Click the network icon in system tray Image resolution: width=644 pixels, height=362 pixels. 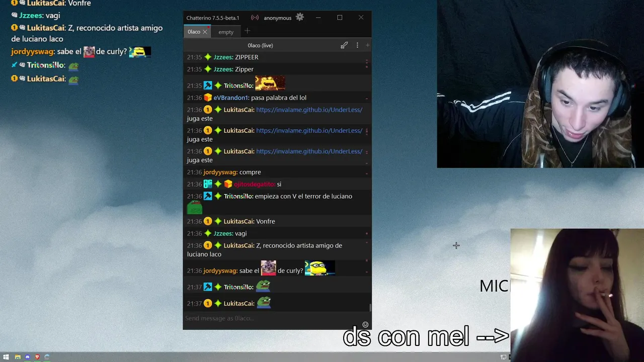[x=503, y=357]
